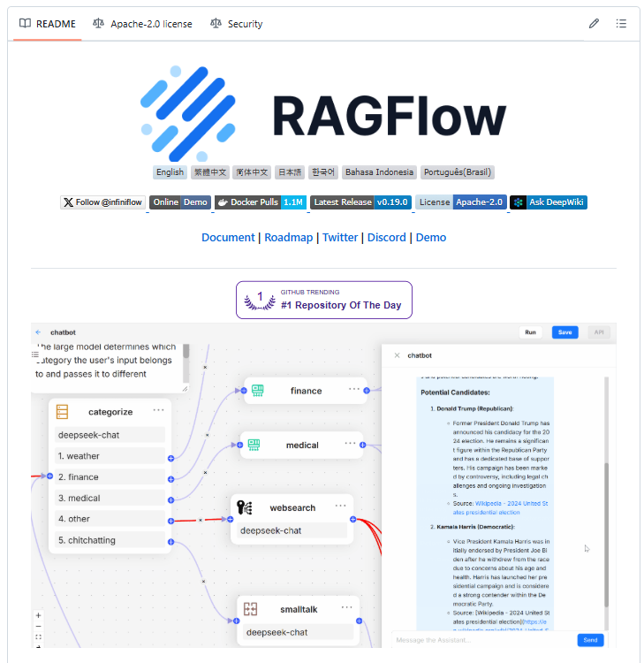Viewport: 644px width, 663px height.
Task: Click the README book icon
Action: (x=25, y=23)
